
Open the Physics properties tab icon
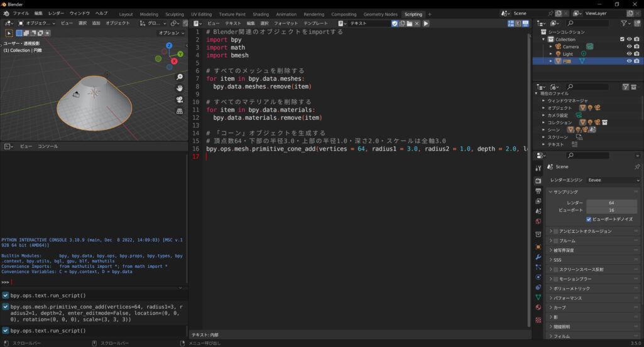(538, 277)
